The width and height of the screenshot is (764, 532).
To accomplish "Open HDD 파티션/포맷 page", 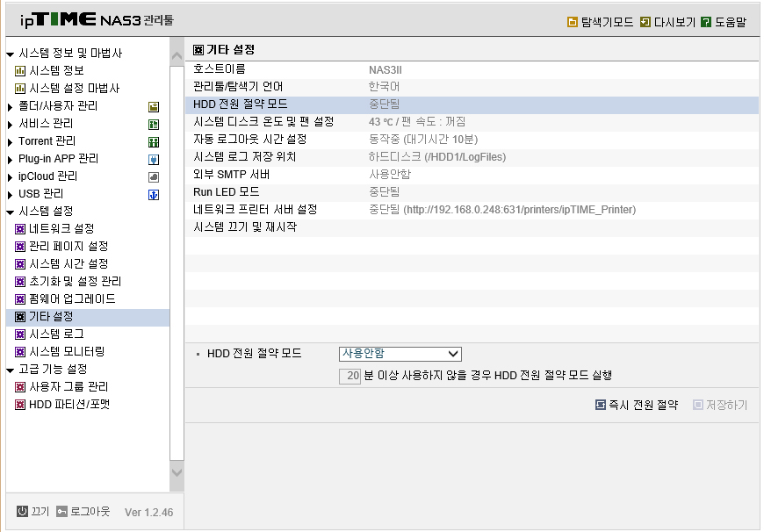I will (69, 405).
